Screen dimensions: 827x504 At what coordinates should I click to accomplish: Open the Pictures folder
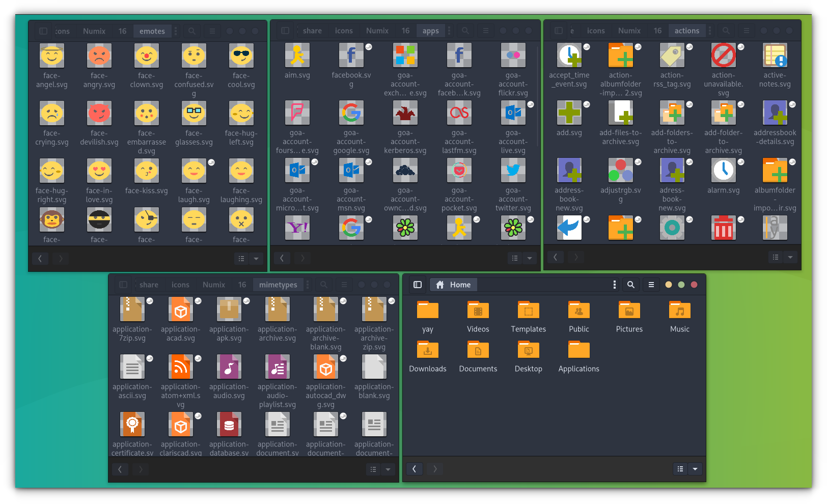click(629, 310)
